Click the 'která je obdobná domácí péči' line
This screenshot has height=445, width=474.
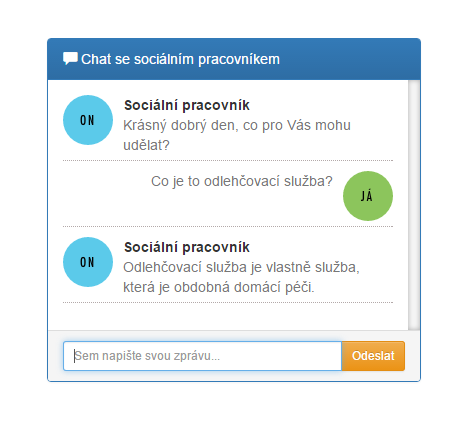(219, 287)
